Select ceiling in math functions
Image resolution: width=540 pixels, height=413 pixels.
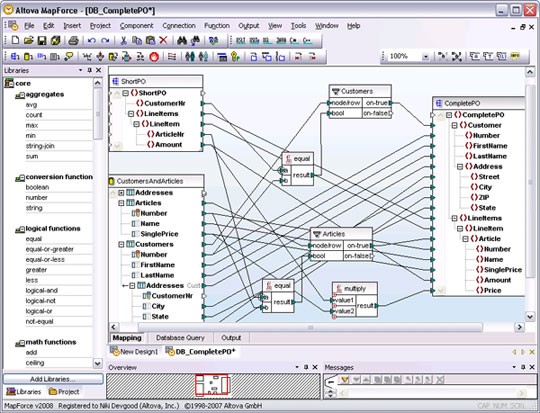point(35,363)
